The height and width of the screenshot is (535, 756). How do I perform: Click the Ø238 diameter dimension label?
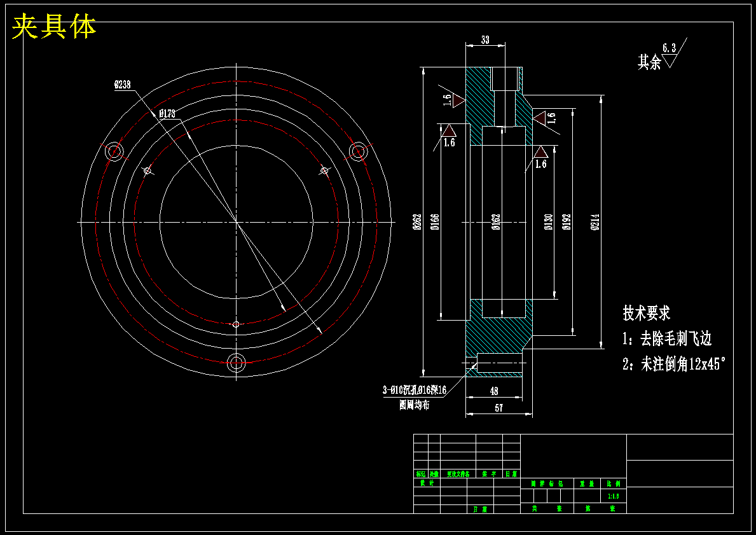pos(123,85)
